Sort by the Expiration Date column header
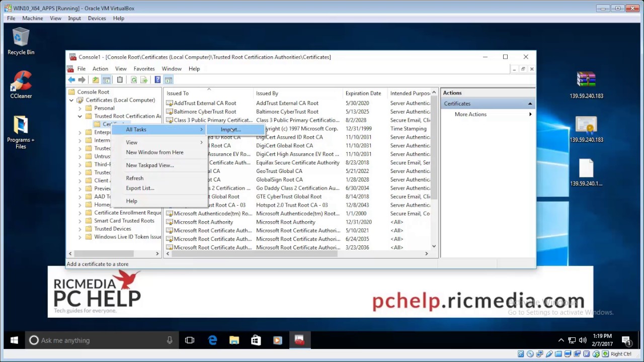 [365, 93]
